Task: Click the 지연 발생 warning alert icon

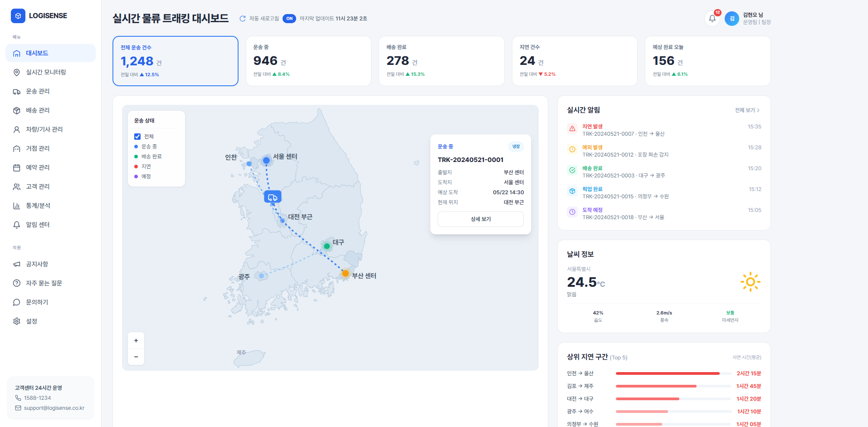Action: tap(572, 128)
